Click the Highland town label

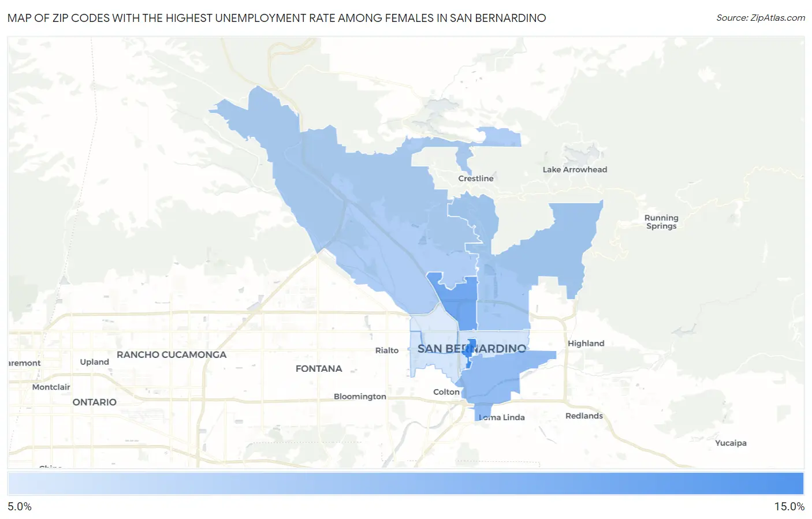pyautogui.click(x=586, y=343)
